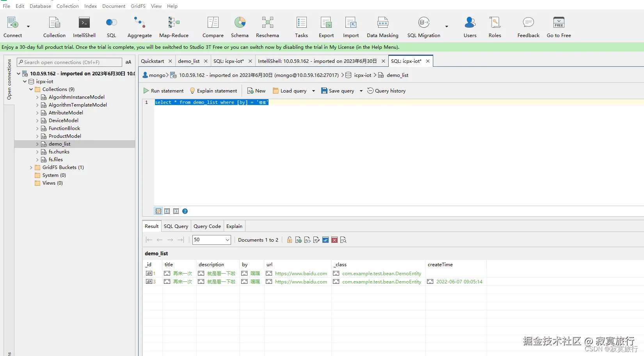Switch to the SQL Query result tab
This screenshot has width=644, height=356.
pyautogui.click(x=176, y=226)
